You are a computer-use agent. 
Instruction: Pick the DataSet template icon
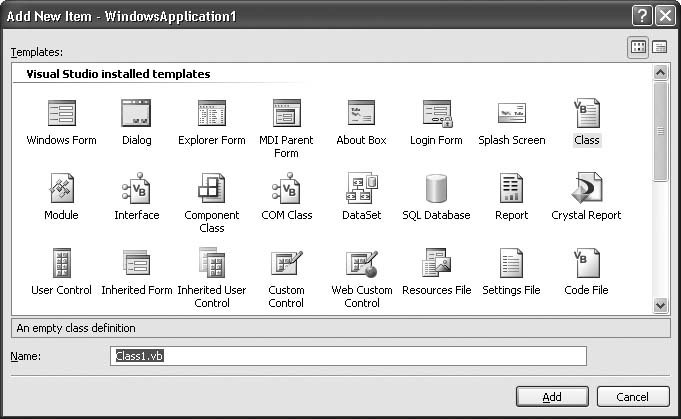point(361,188)
